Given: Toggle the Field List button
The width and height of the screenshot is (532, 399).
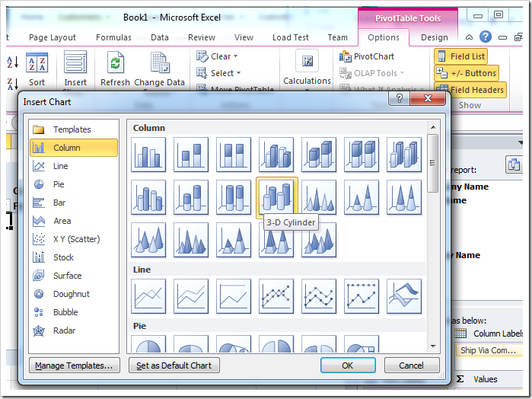Looking at the screenshot, I should coord(460,56).
